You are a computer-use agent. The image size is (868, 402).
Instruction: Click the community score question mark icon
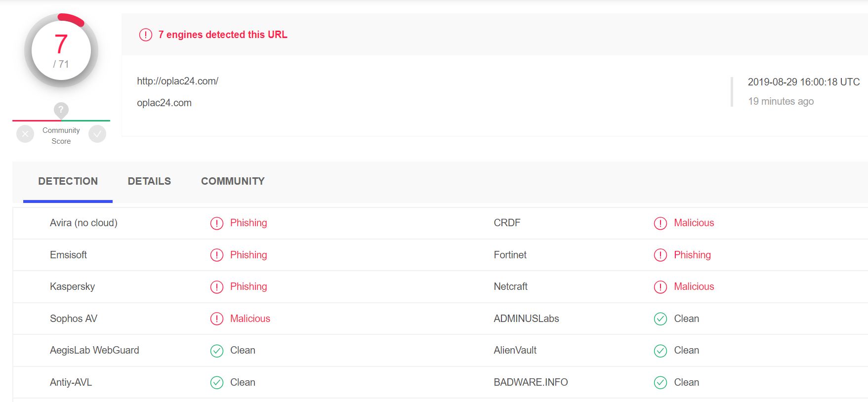point(61,110)
